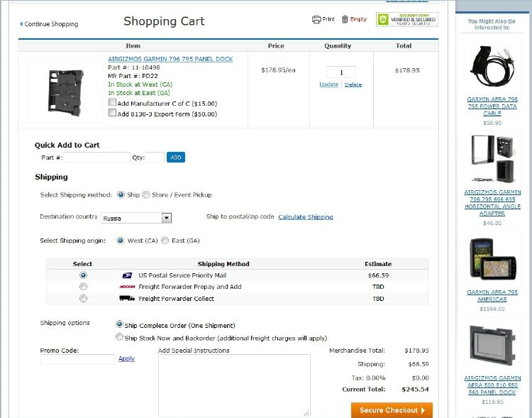The height and width of the screenshot is (418, 532).
Task: Open the Garmin Aera 795 Americas thumbnail
Action: coord(492,258)
